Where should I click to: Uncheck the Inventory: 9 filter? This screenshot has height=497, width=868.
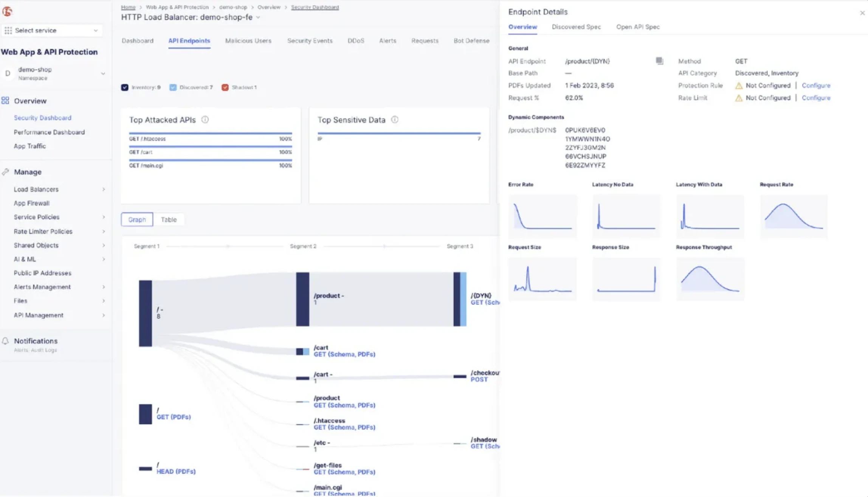125,87
